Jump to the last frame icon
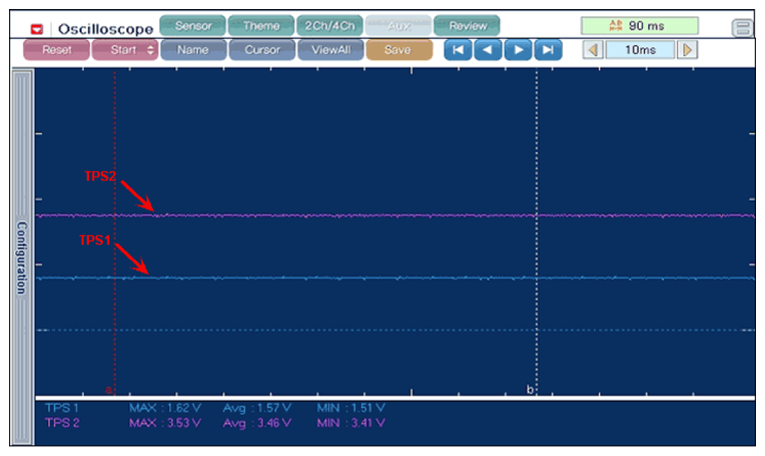The width and height of the screenshot is (765, 456). [x=548, y=50]
